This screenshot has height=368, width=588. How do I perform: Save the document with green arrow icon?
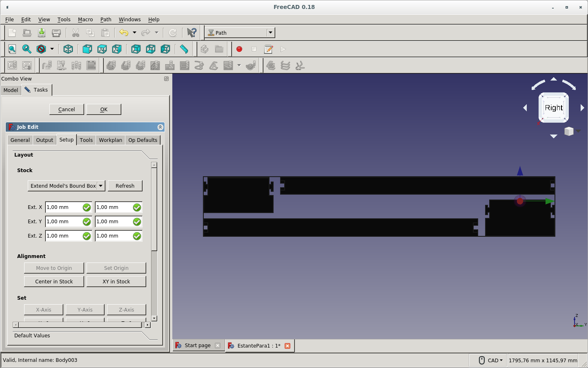[42, 33]
